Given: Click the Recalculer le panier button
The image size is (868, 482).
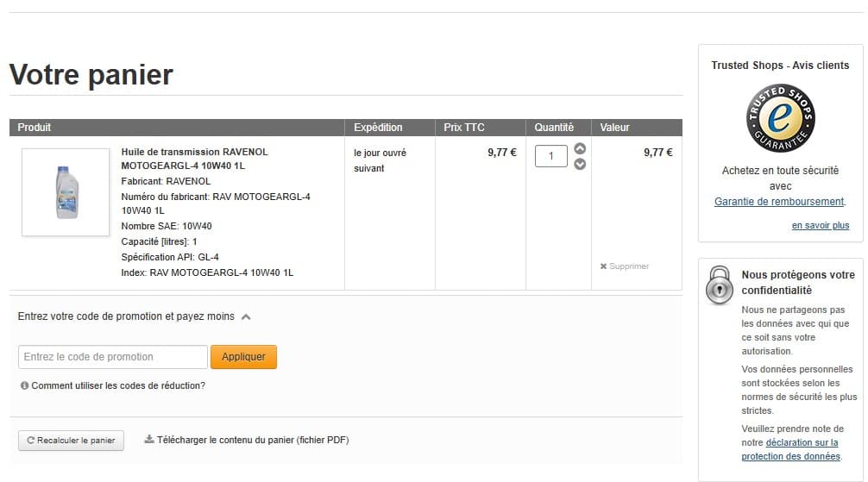Looking at the screenshot, I should tap(71, 441).
